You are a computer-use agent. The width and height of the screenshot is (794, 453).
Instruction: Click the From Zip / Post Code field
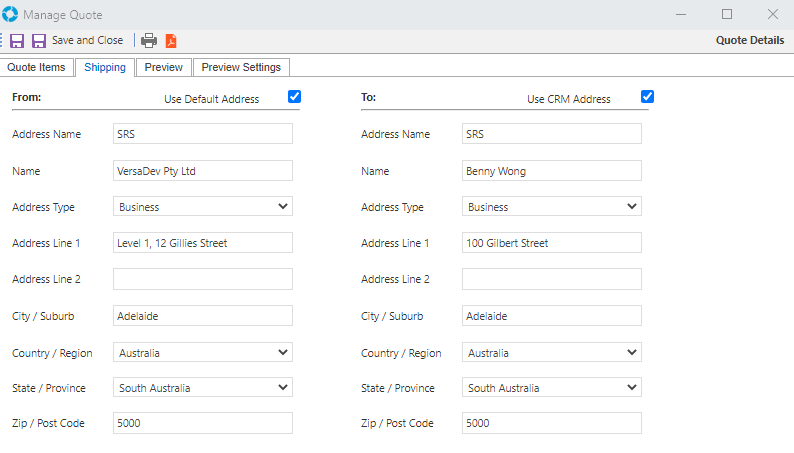(203, 423)
